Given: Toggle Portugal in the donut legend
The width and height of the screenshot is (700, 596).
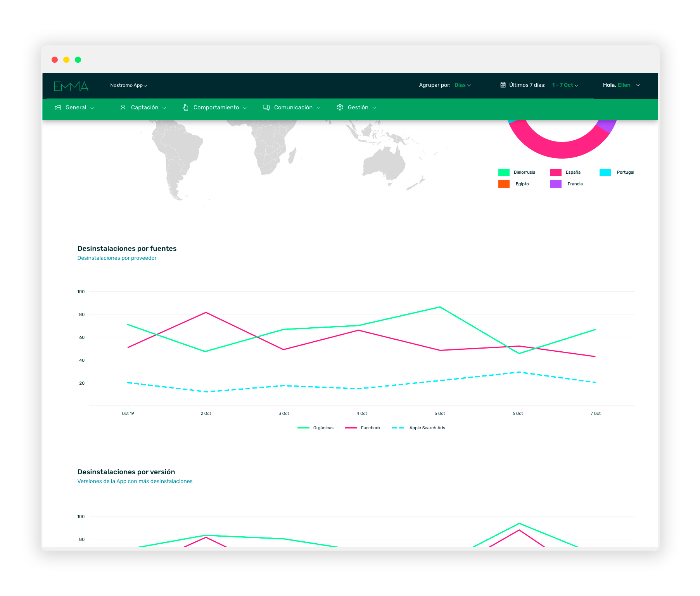Looking at the screenshot, I should (x=617, y=172).
